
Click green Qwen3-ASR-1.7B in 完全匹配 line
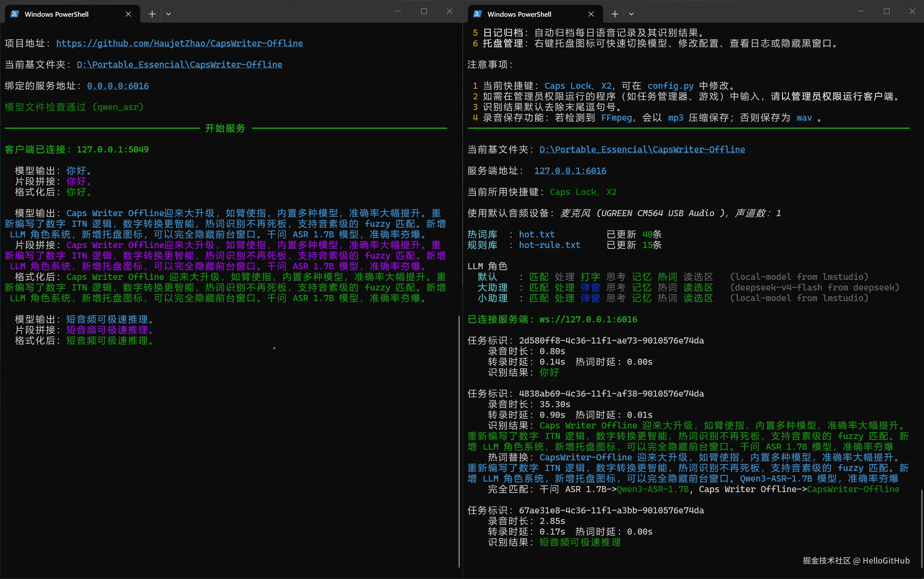[x=653, y=489]
